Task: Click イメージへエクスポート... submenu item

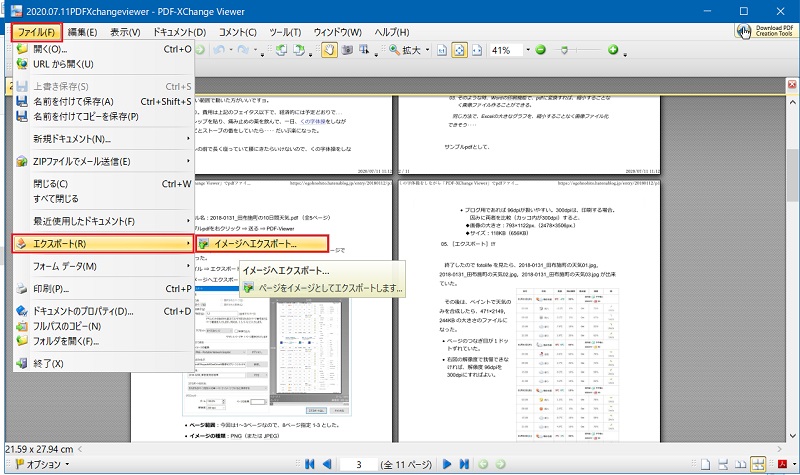Action: click(x=261, y=244)
